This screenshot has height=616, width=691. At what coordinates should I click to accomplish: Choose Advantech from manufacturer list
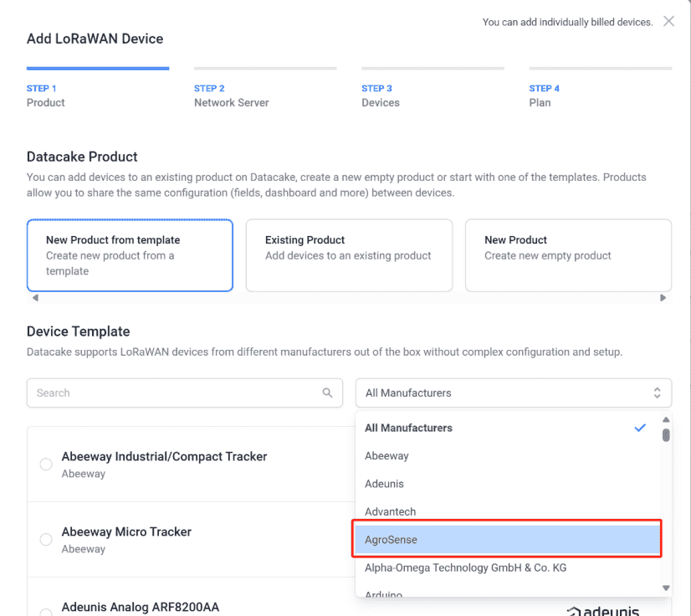507,511
